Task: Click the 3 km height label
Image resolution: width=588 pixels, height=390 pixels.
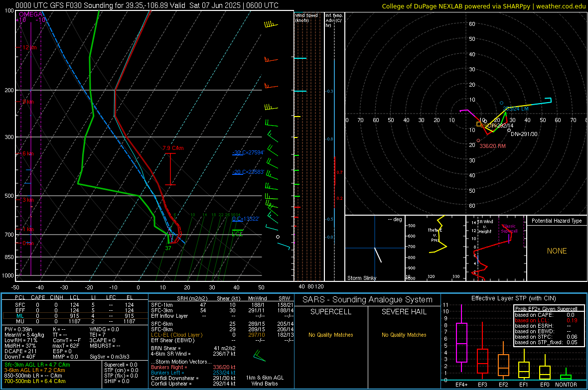Action: (x=28, y=200)
